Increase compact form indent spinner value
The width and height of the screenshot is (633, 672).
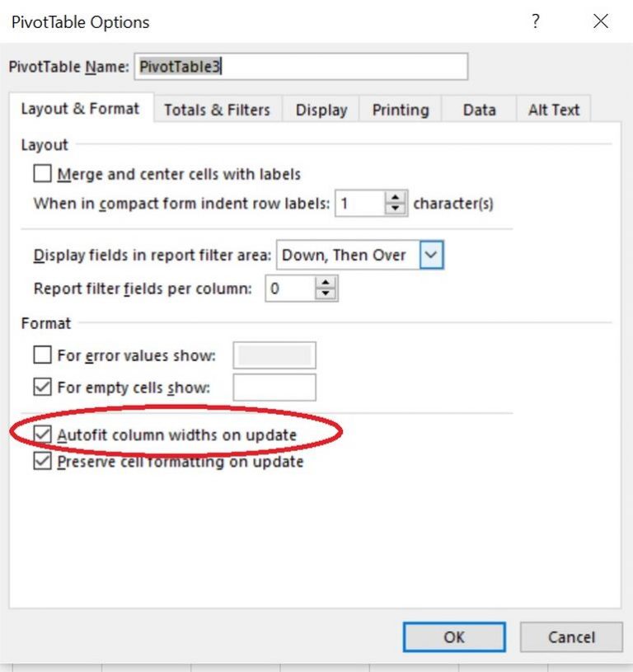(396, 197)
